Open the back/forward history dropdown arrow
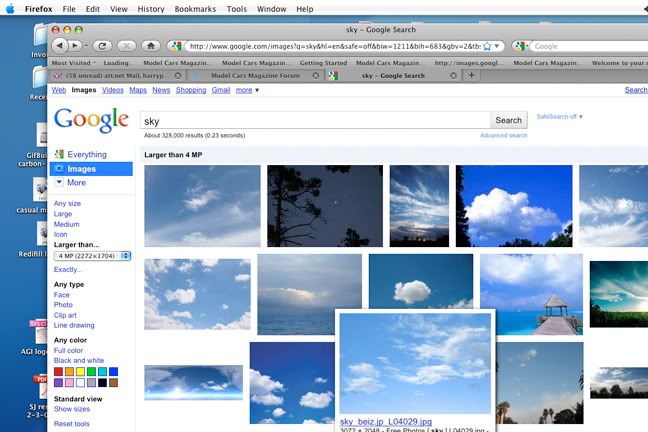648x432 pixels. coord(86,46)
